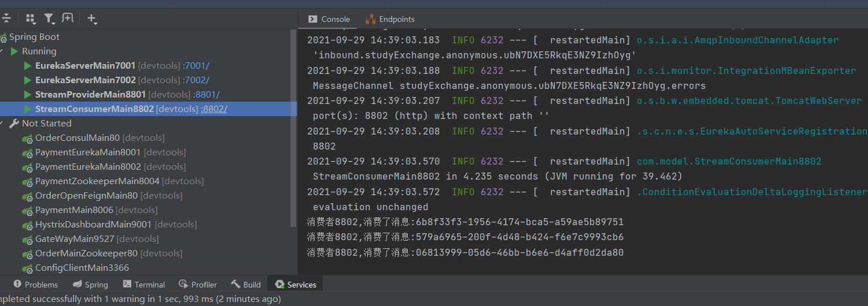The width and height of the screenshot is (868, 306).
Task: Click console log class com.model.StreamConsumerMain8802
Action: (729, 161)
